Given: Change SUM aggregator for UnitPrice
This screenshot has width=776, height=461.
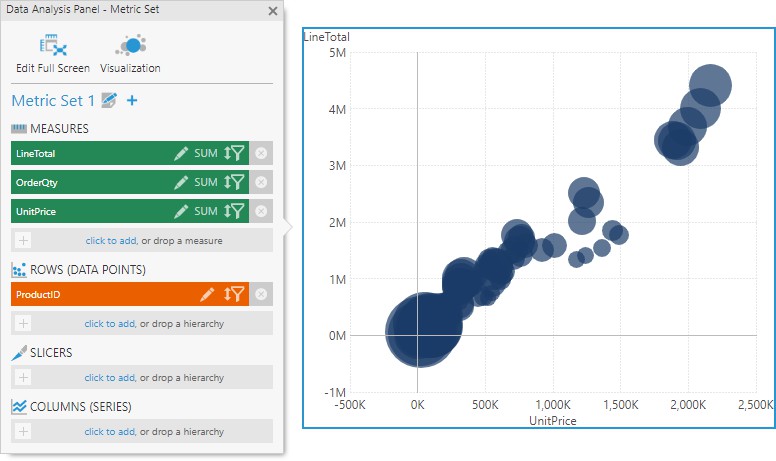Looking at the screenshot, I should coord(206,211).
